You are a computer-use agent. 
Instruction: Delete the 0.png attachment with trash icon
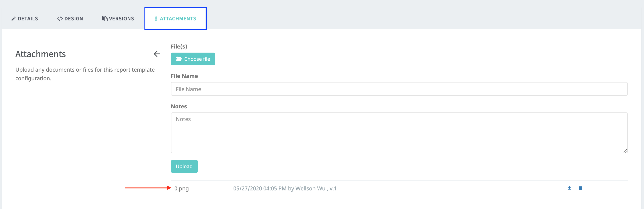click(580, 188)
